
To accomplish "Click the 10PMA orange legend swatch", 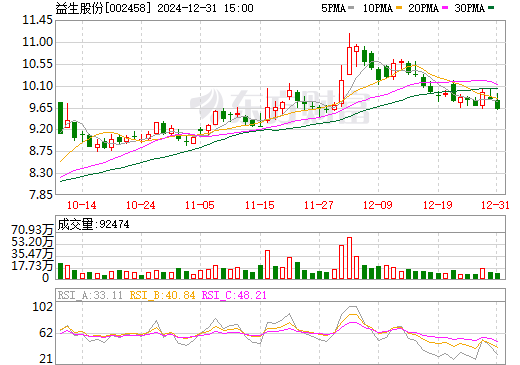I will [x=399, y=8].
